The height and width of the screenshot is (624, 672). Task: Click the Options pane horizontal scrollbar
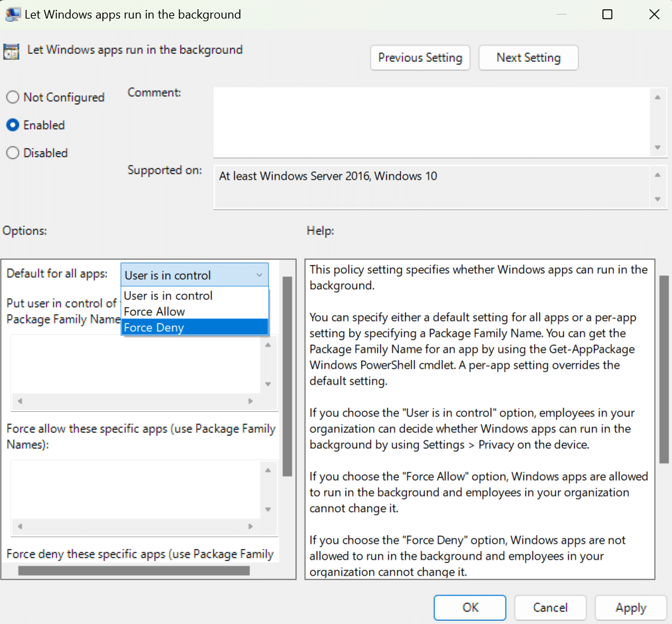pos(134,570)
